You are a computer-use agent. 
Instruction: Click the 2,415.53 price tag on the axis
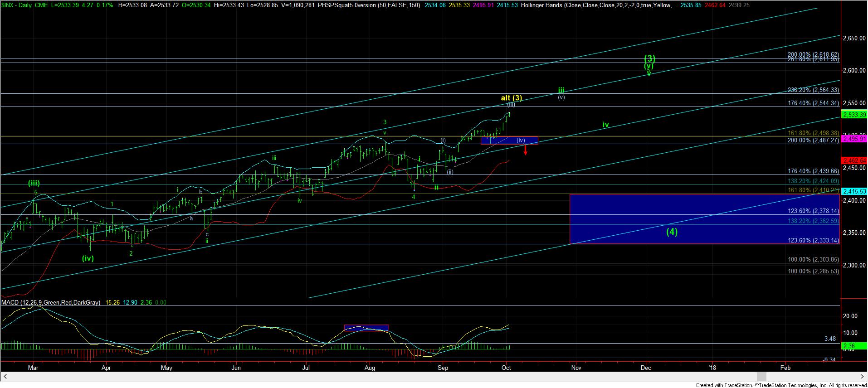854,192
